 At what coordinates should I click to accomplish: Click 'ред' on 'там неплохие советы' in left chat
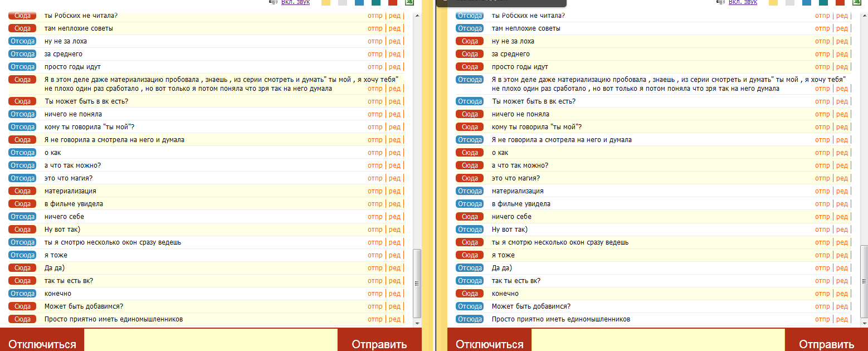pos(394,28)
